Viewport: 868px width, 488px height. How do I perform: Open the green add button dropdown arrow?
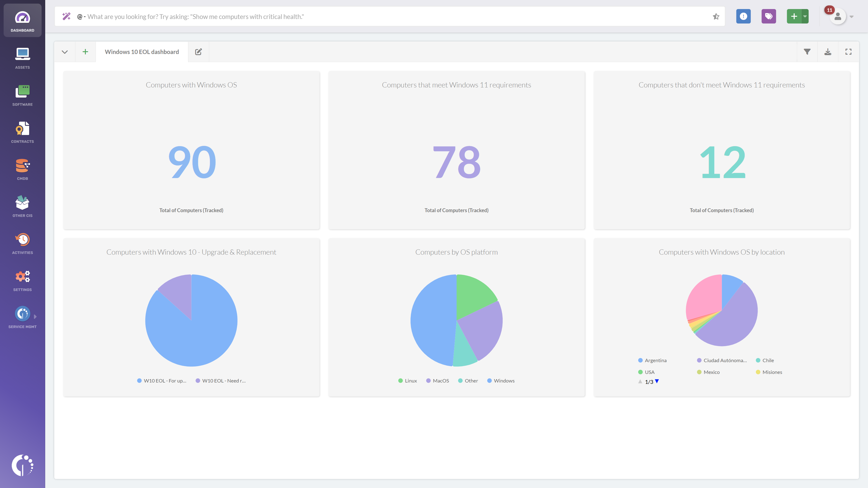click(805, 16)
